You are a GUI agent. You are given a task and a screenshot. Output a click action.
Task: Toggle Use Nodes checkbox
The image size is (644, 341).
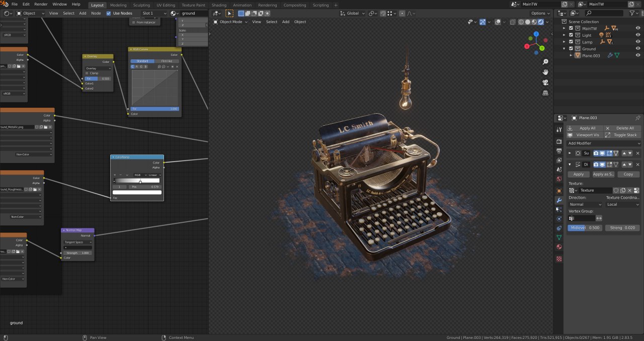pyautogui.click(x=109, y=14)
